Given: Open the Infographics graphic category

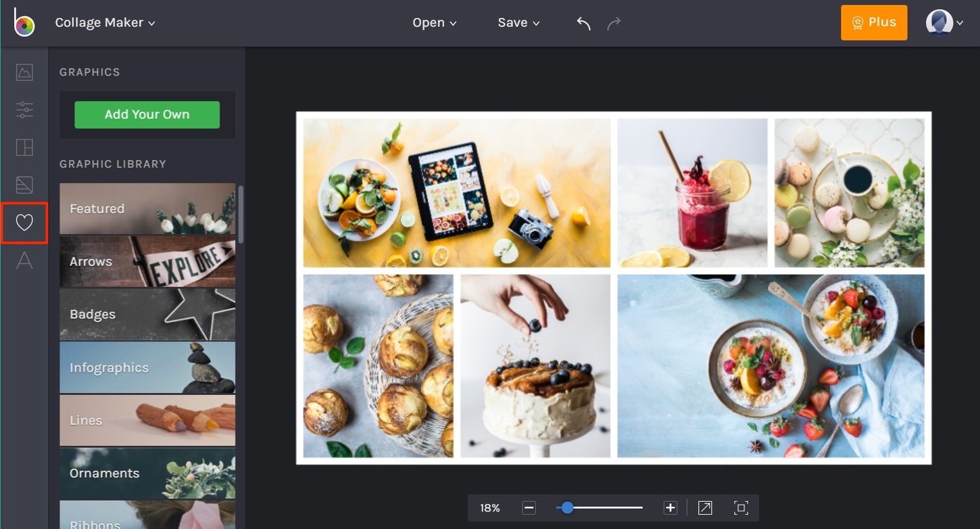Looking at the screenshot, I should [x=147, y=367].
